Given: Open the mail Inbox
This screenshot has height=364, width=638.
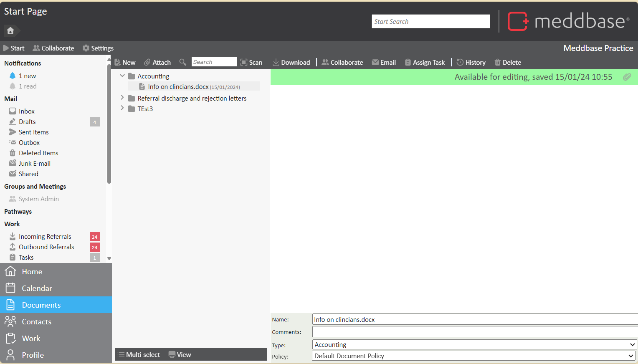Looking at the screenshot, I should click(26, 111).
